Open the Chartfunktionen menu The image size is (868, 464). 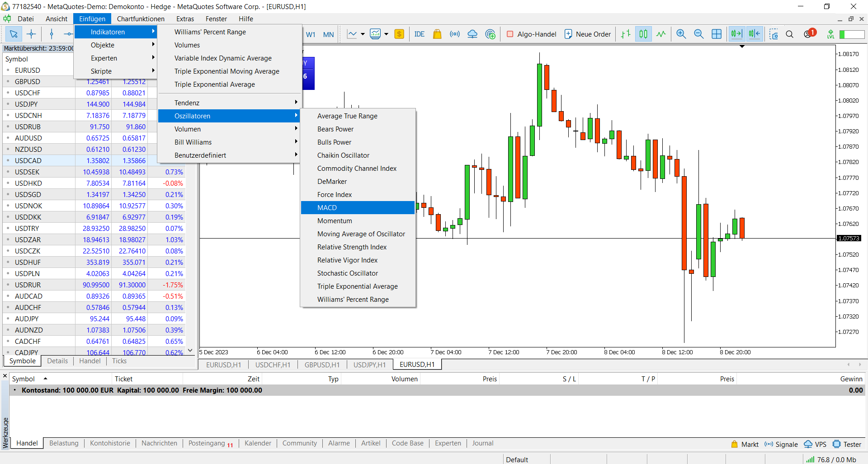(x=141, y=19)
